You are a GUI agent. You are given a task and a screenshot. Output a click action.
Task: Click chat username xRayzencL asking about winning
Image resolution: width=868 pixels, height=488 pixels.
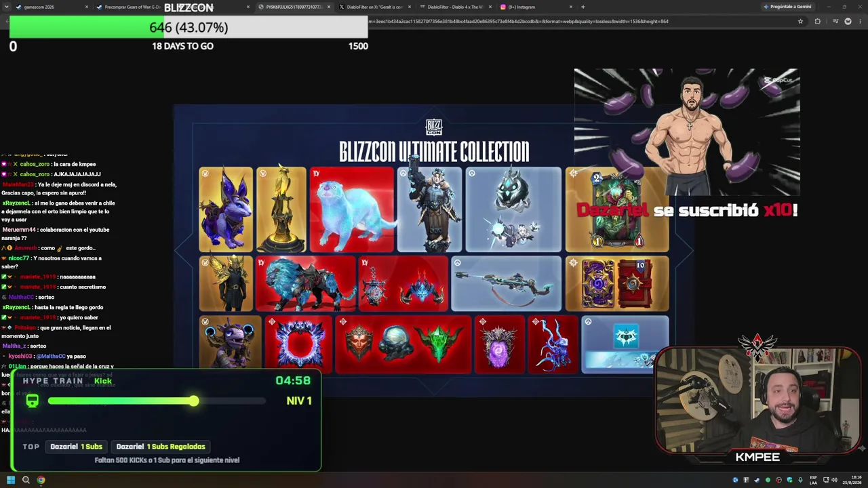pyautogui.click(x=17, y=203)
